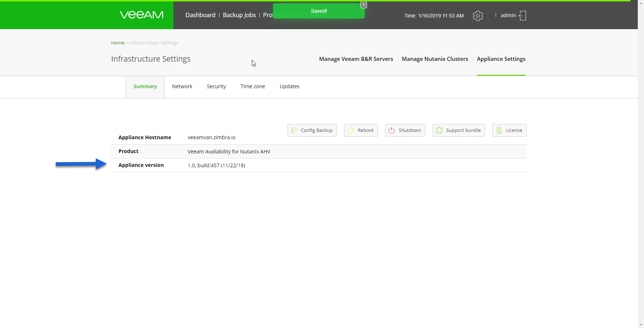
Task: Click the admin user label
Action: tap(508, 15)
